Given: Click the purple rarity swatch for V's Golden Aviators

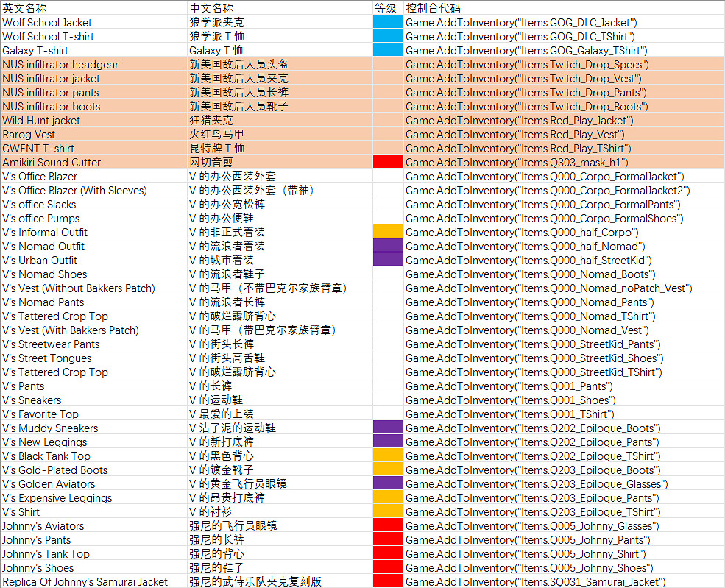Looking at the screenshot, I should click(388, 483).
